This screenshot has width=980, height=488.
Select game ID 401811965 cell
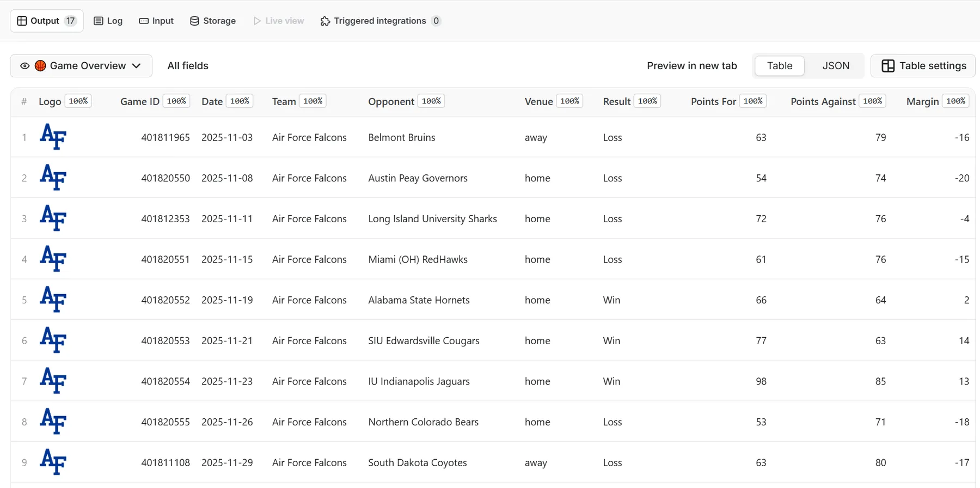(166, 137)
